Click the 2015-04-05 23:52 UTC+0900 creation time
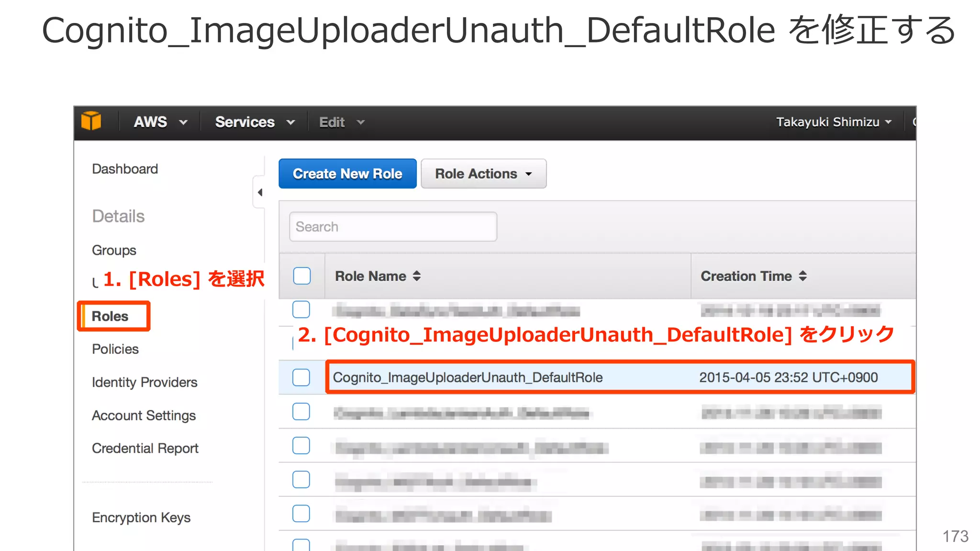The image size is (980, 551). (x=789, y=377)
